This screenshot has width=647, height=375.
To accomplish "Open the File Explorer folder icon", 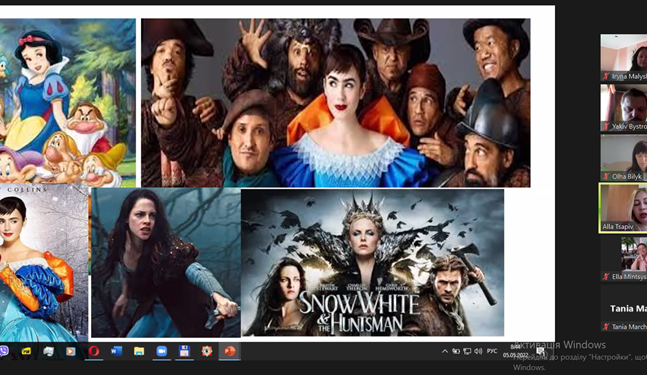I will (x=139, y=351).
